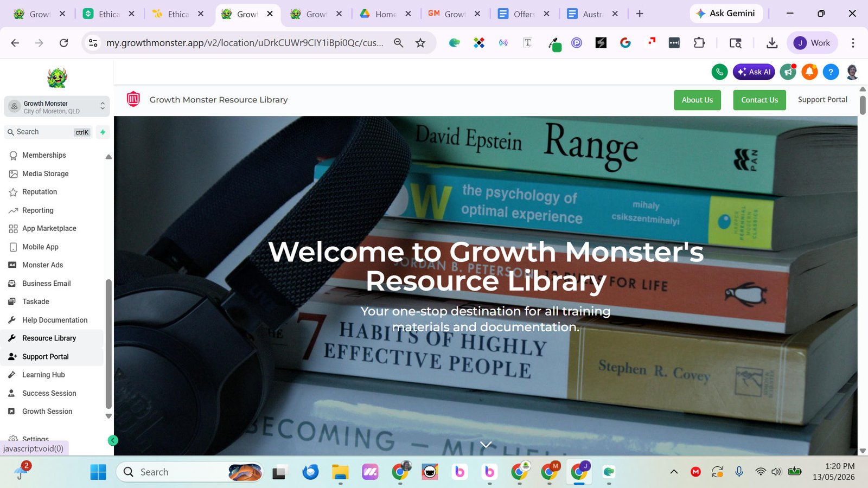868x488 pixels.
Task: Click the sidebar scroll down arrow
Action: (x=108, y=416)
